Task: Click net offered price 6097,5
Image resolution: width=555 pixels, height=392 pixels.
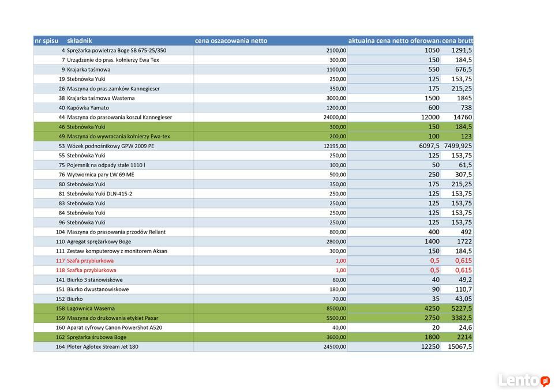Action: coord(429,146)
